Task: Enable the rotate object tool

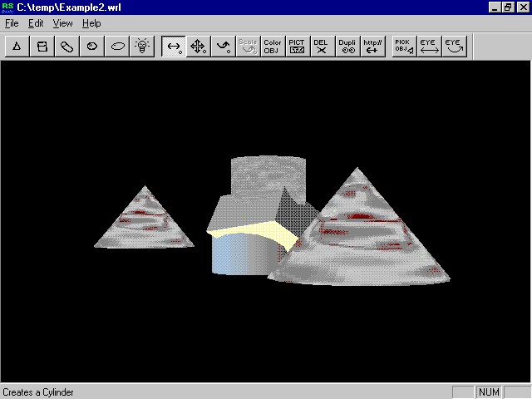Action: click(224, 47)
